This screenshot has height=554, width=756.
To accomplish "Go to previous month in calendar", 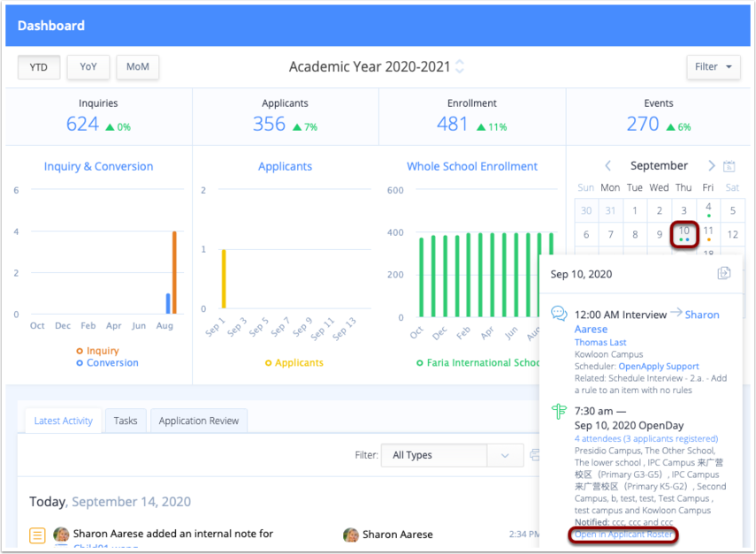I will tap(608, 166).
